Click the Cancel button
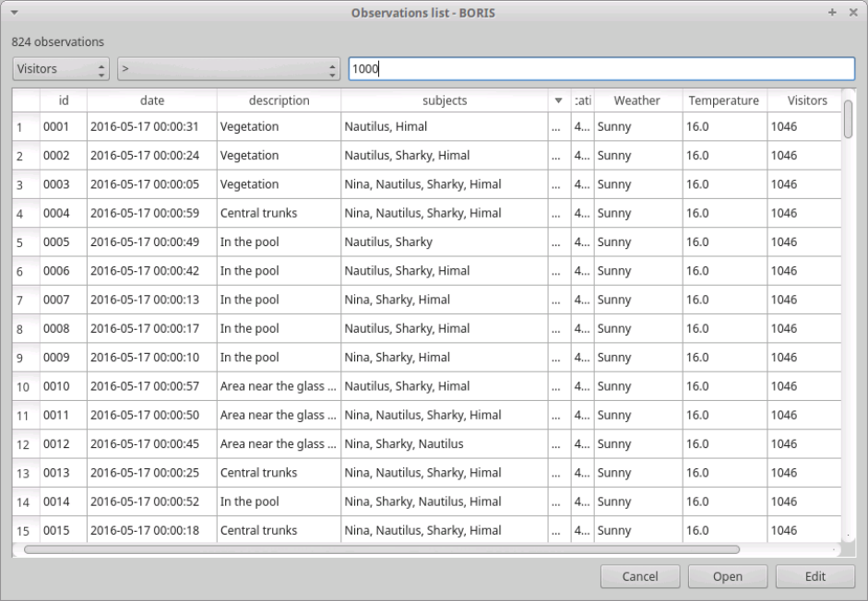Screen dimensions: 868x601 640,576
